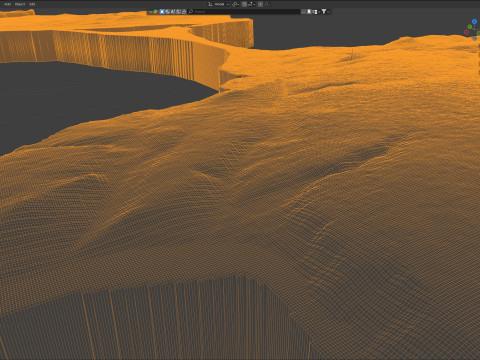Open the proportional editing falloff menu
This screenshot has height=360, width=480.
point(267,4)
